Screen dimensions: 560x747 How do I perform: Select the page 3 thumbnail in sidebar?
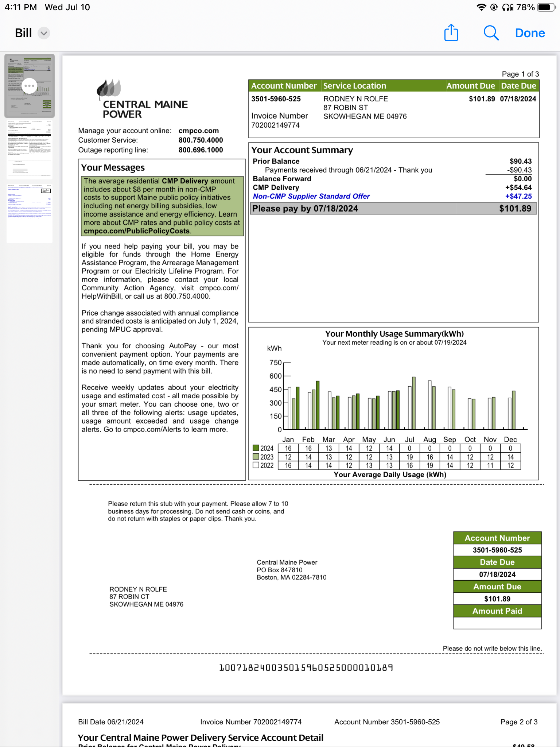30,213
